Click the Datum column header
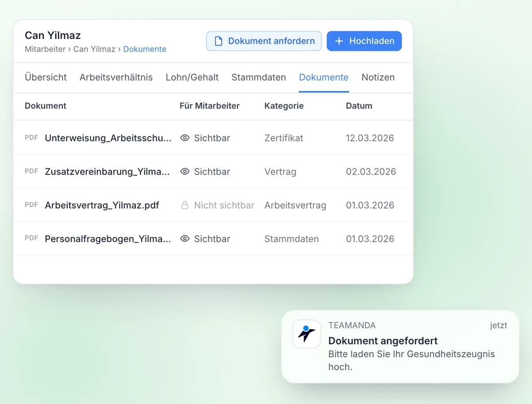The height and width of the screenshot is (404, 532). (x=359, y=106)
